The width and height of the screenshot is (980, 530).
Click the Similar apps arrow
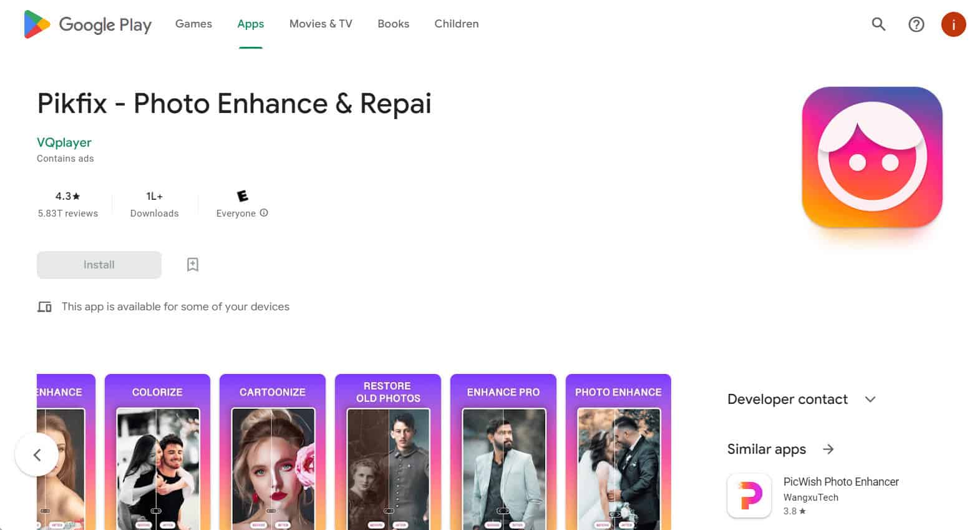pos(828,449)
